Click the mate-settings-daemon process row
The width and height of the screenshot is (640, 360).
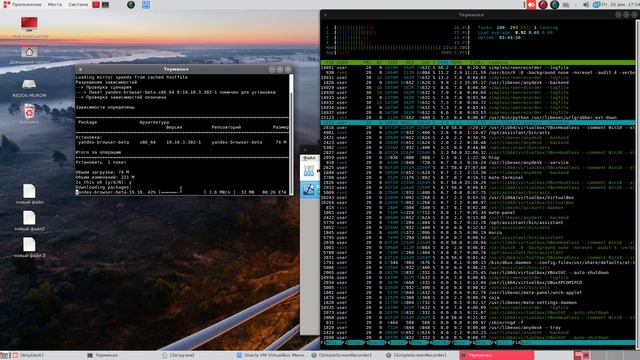click(x=478, y=302)
